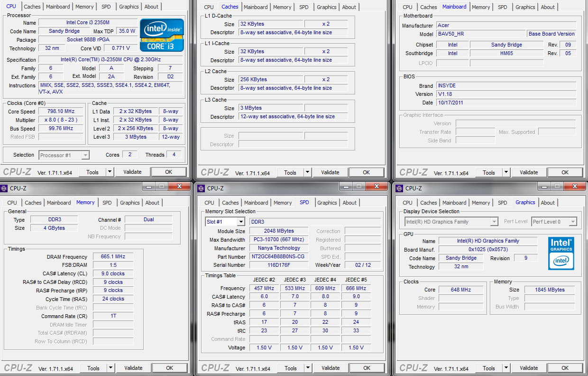Open Tools dropdown arrow in Graphics-tab window
Viewport: 588px width, 376px height.
click(x=506, y=368)
